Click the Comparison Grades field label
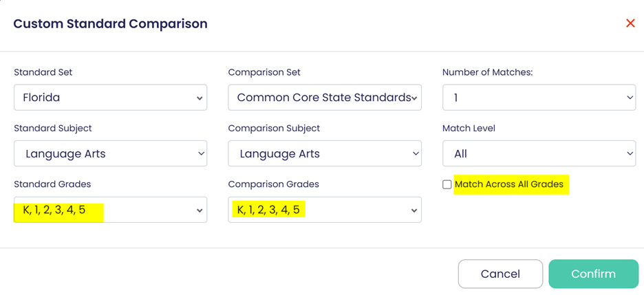The height and width of the screenshot is (295, 644). (x=273, y=184)
